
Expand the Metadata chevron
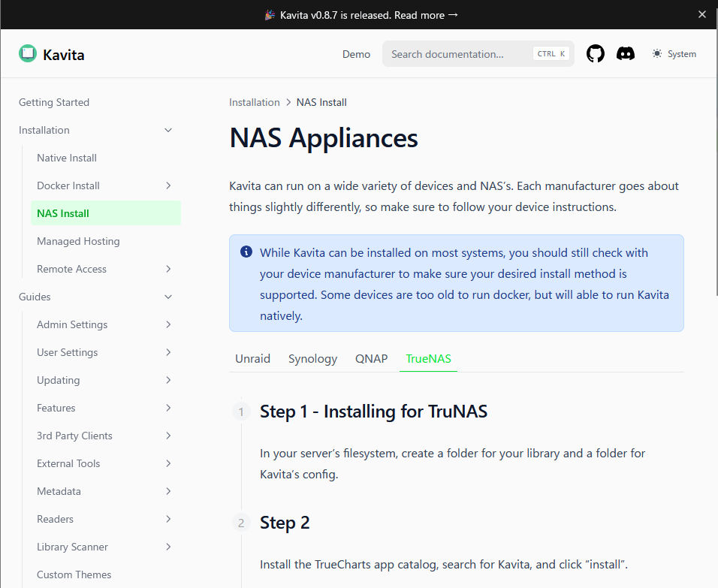tap(168, 491)
